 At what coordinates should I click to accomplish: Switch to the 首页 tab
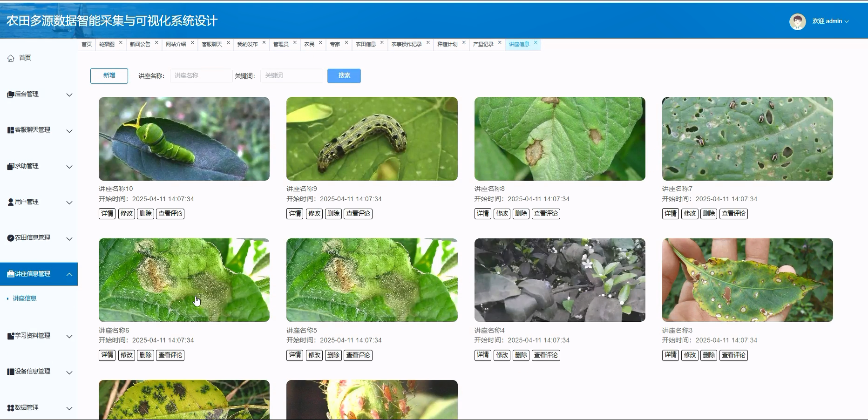tap(87, 44)
